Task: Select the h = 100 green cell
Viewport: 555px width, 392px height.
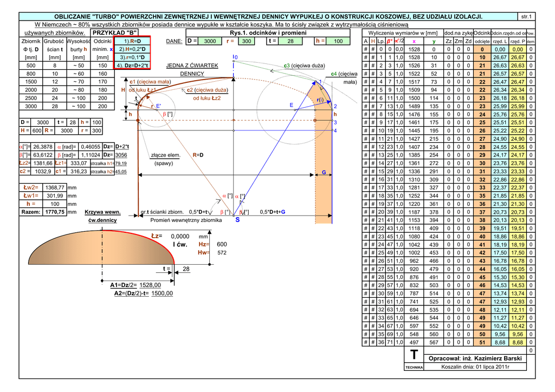Action: pos(338,41)
